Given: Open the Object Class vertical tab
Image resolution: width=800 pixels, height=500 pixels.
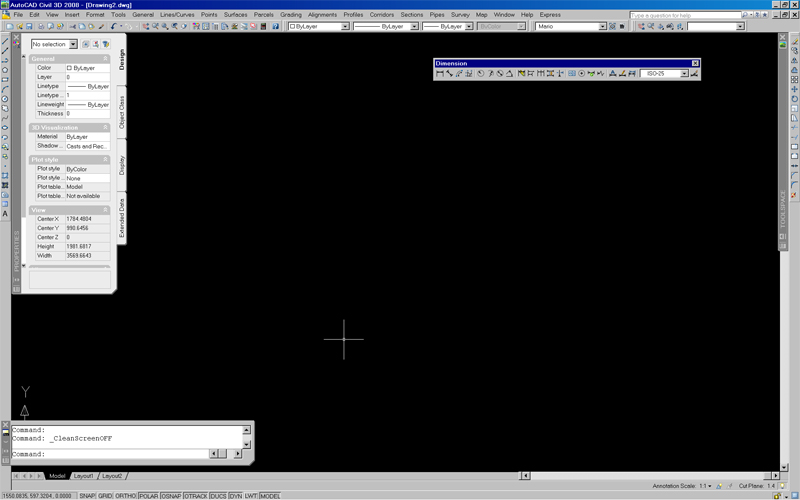Looking at the screenshot, I should click(122, 111).
